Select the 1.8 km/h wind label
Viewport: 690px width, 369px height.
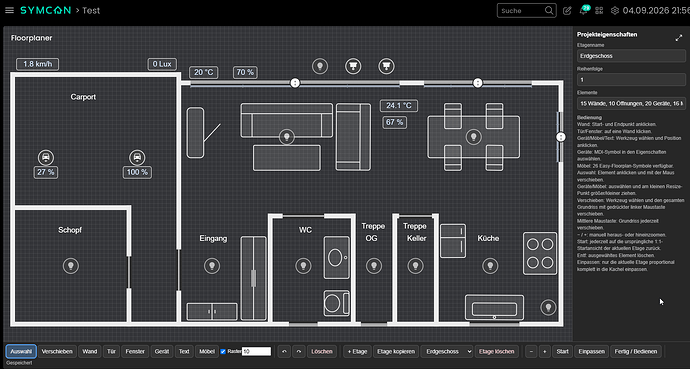pos(37,64)
